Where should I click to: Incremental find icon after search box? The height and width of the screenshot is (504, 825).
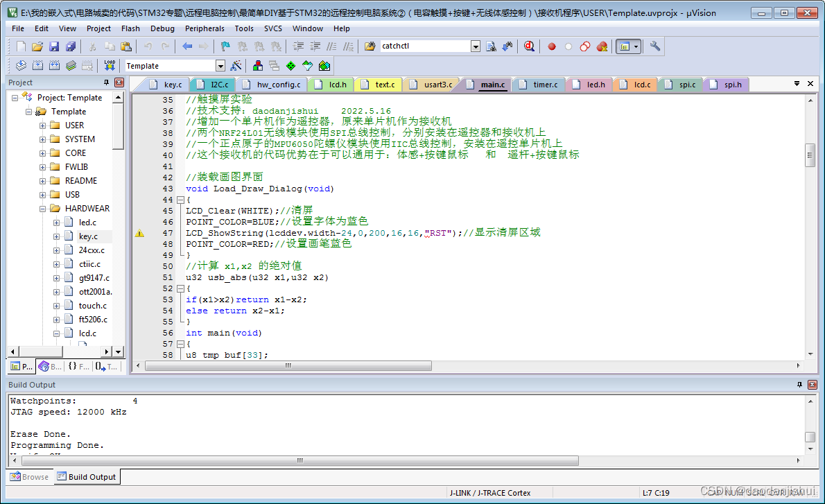[507, 46]
